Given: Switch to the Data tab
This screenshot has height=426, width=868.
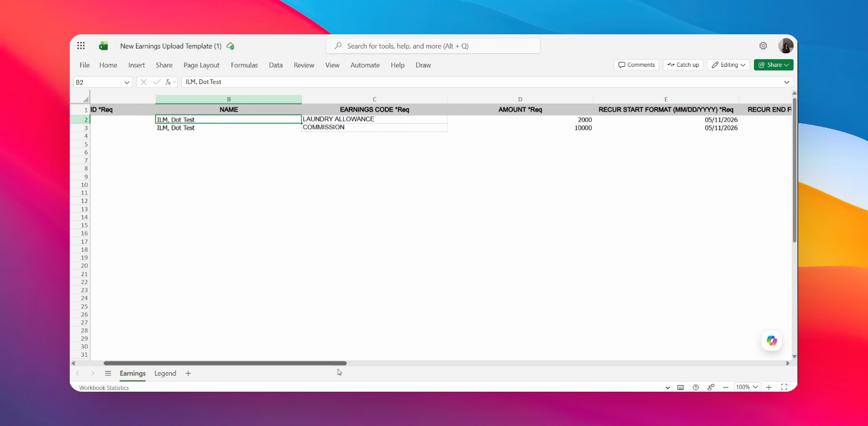Looking at the screenshot, I should click(x=276, y=65).
